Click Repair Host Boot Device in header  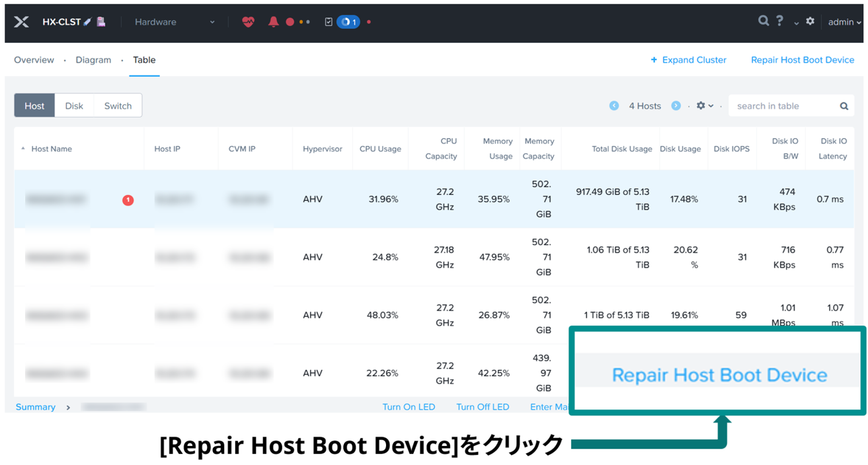click(802, 60)
